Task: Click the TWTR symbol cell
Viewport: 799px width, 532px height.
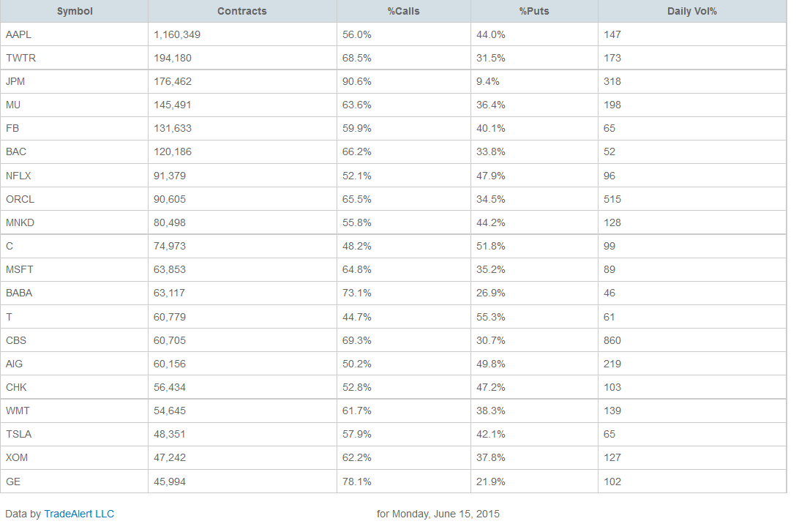Action: click(x=20, y=58)
